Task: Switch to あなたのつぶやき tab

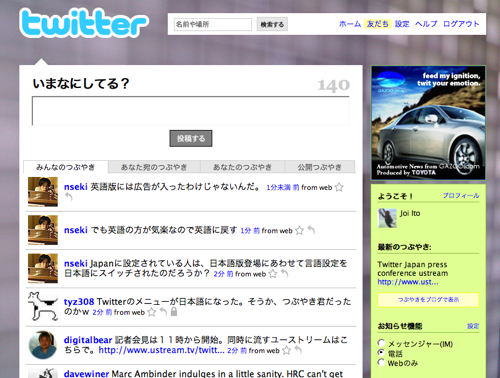Action: [242, 167]
